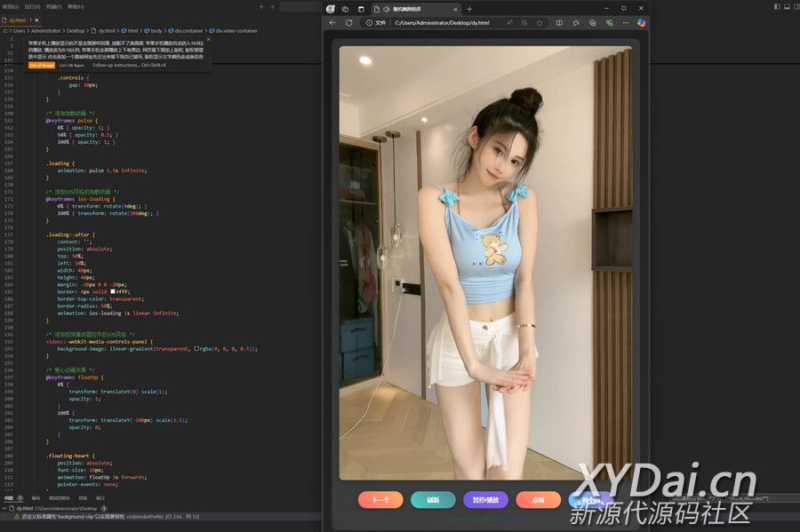Click the 下一个 button
This screenshot has width=800, height=532.
coord(380,500)
